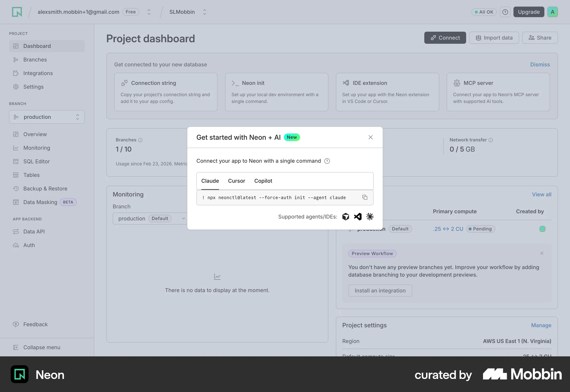Select the Claude tab

point(210,181)
